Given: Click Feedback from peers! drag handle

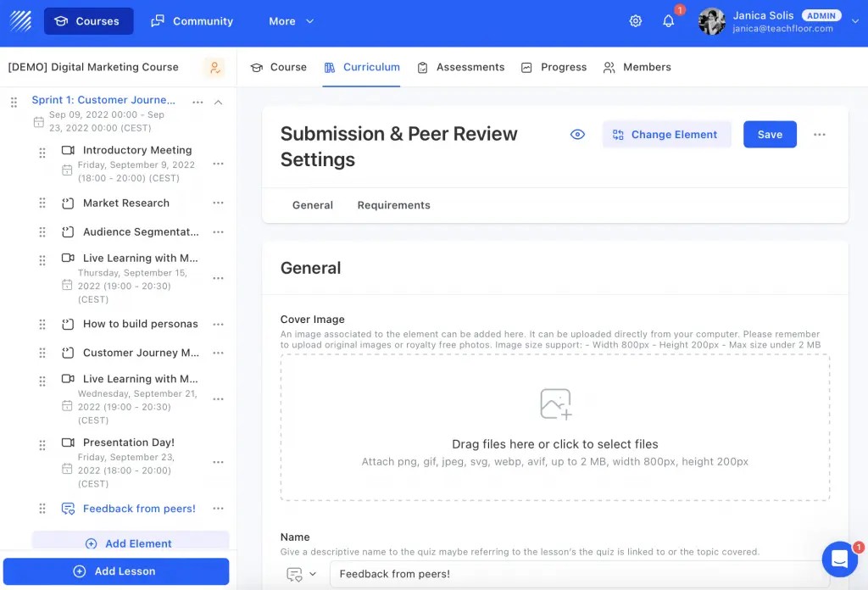Looking at the screenshot, I should point(42,509).
